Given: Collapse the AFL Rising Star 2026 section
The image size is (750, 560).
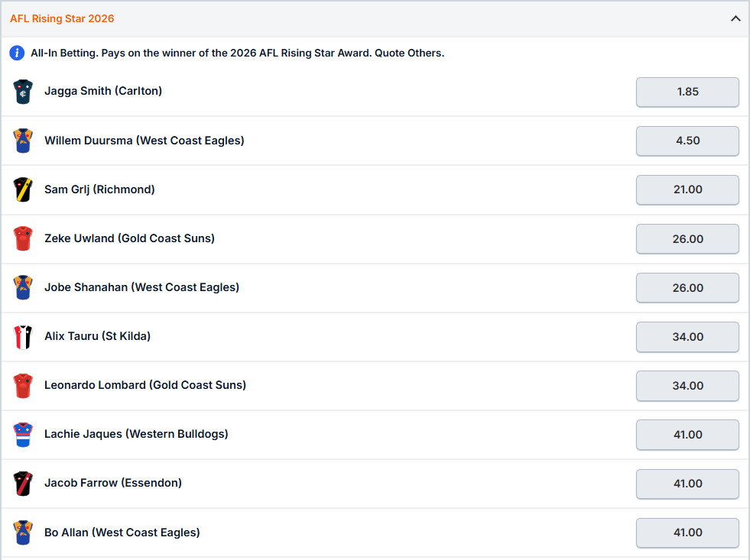Looking at the screenshot, I should tap(735, 18).
